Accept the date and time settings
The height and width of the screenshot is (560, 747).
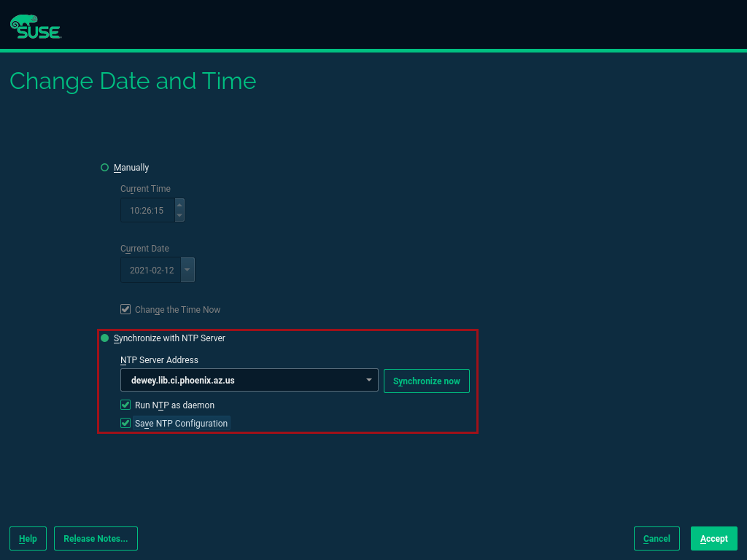[713, 538]
